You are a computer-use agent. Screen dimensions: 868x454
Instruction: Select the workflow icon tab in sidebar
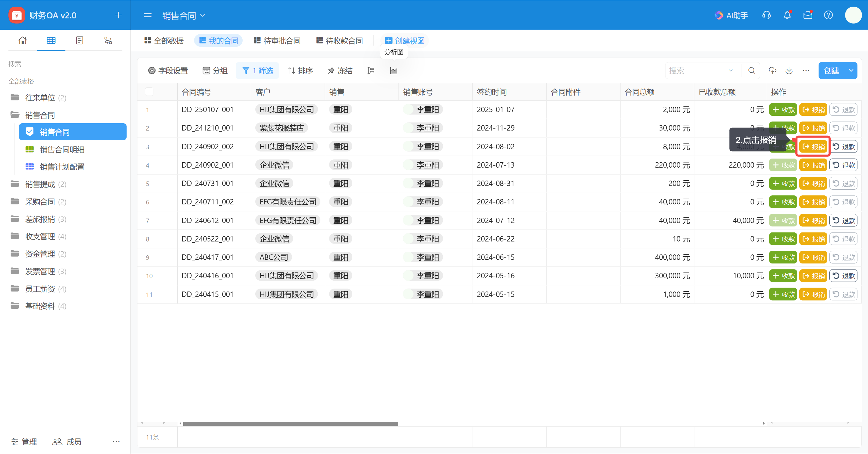click(x=108, y=40)
